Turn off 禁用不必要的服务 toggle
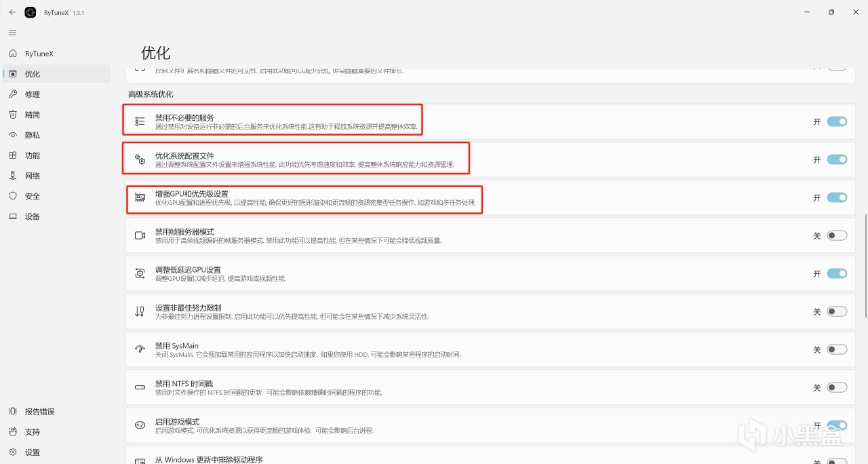The width and height of the screenshot is (868, 464). [837, 121]
